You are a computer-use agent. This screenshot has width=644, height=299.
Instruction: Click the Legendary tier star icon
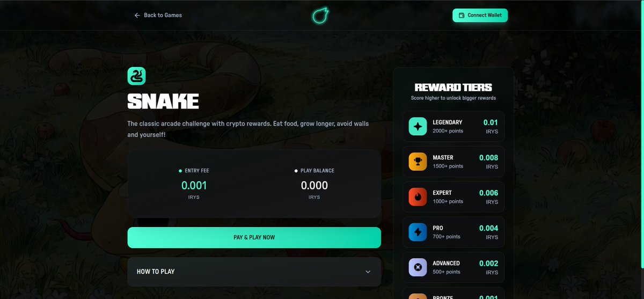(418, 126)
